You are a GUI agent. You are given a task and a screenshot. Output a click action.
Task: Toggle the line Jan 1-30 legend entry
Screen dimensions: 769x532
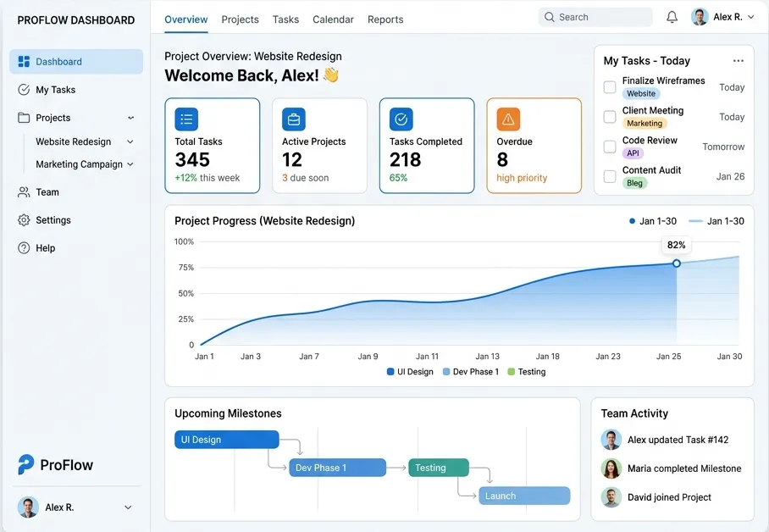tap(716, 221)
